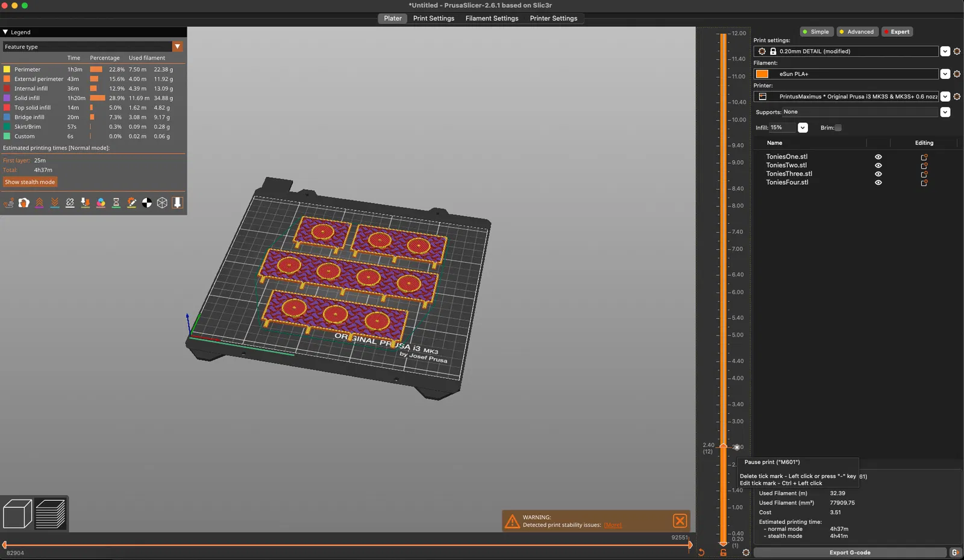
Task: Open the Print settings preset dropdown
Action: (945, 51)
